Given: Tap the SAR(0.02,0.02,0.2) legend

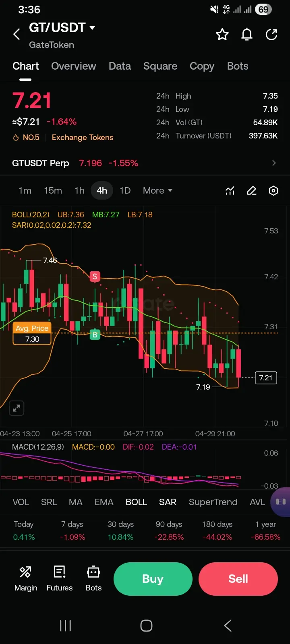Looking at the screenshot, I should [52, 225].
